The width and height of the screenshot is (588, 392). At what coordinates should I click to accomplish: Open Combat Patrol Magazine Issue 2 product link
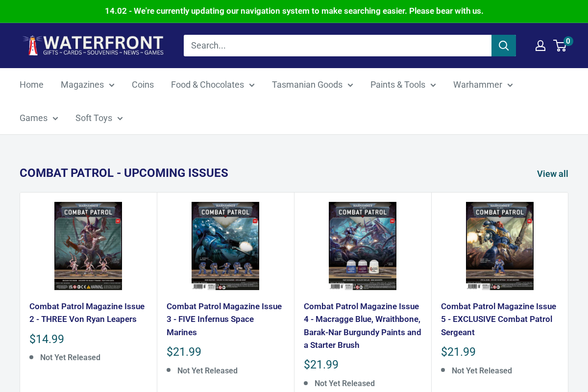[87, 313]
